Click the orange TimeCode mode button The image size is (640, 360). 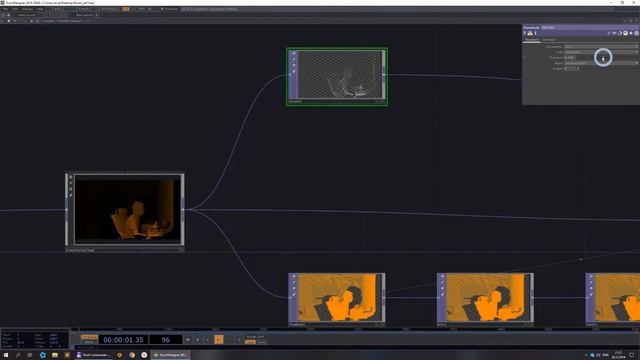pos(89,337)
